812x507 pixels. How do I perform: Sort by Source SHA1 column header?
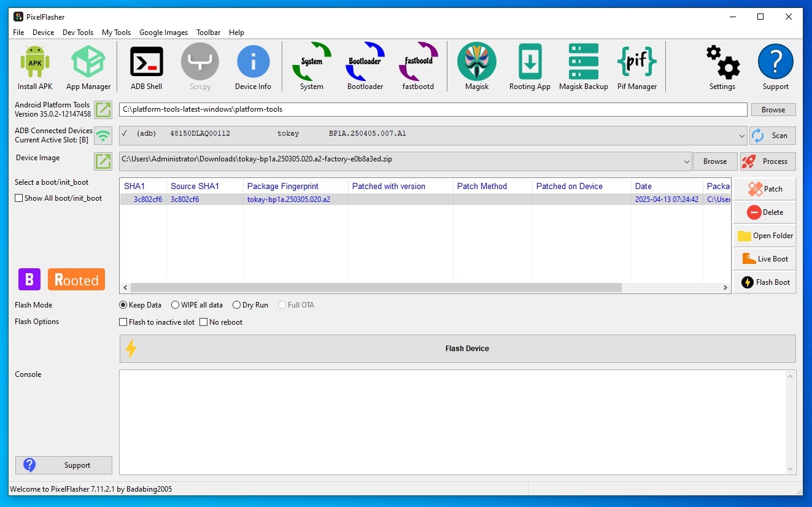[205, 186]
